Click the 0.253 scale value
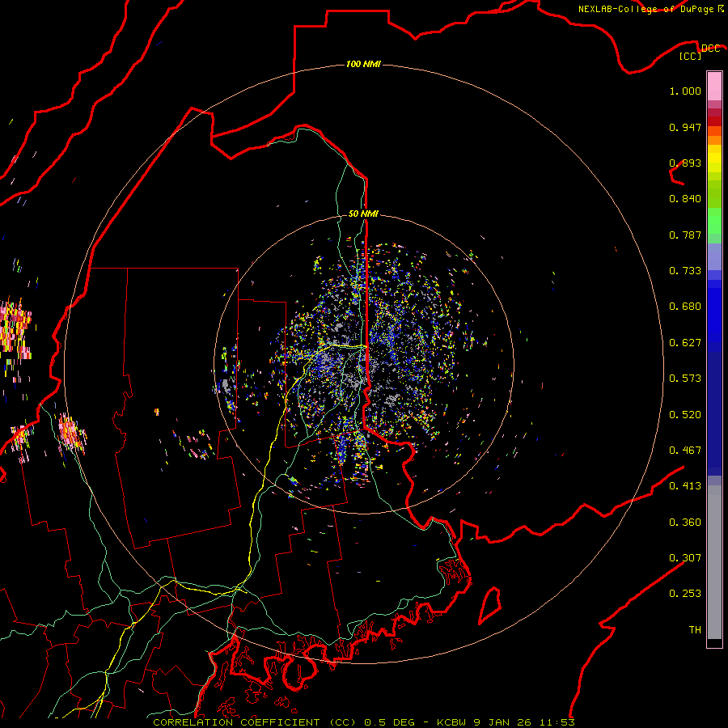728x728 pixels. tap(685, 594)
